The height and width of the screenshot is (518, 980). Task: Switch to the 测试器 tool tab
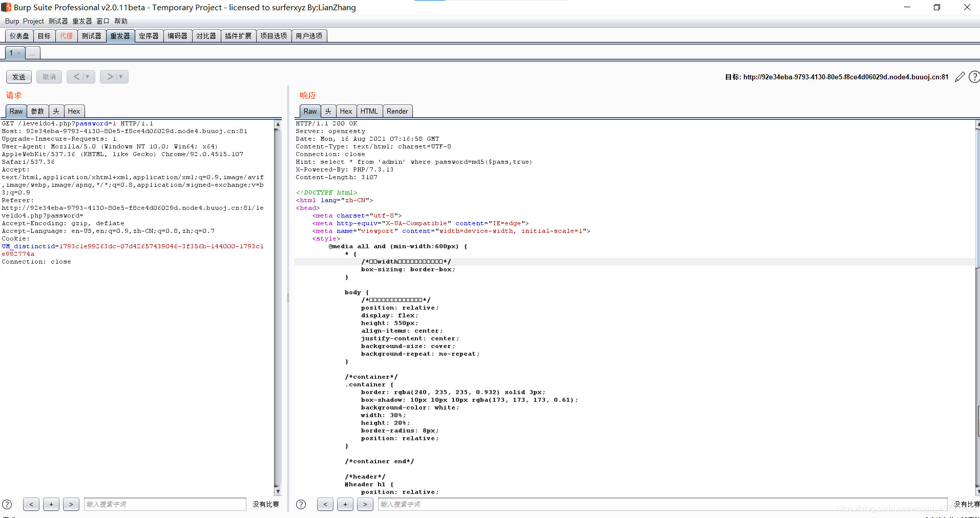pos(92,36)
